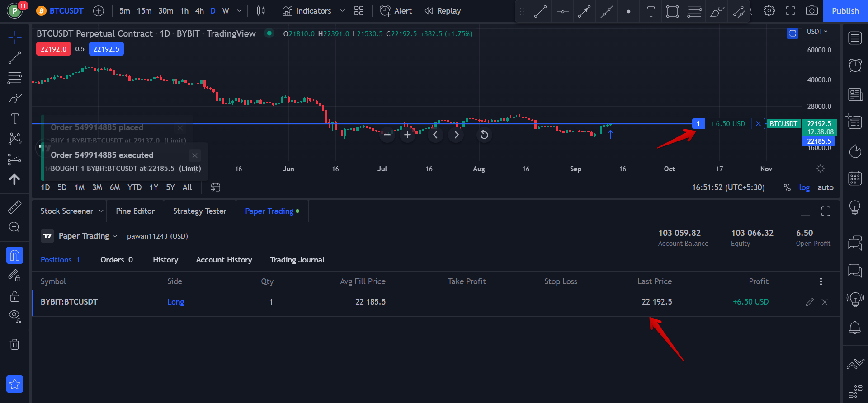
Task: Select the text annotation tool in left sidebar
Action: click(x=14, y=119)
